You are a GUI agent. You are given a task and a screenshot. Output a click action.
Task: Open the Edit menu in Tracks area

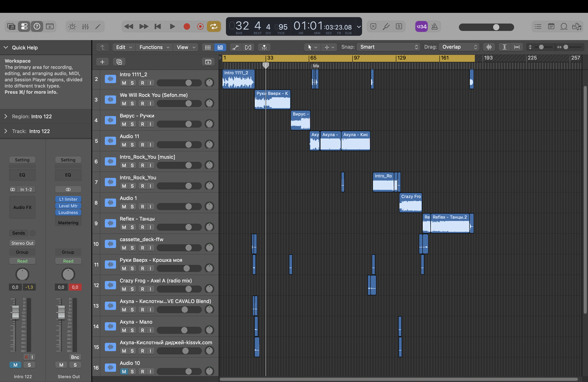124,47
